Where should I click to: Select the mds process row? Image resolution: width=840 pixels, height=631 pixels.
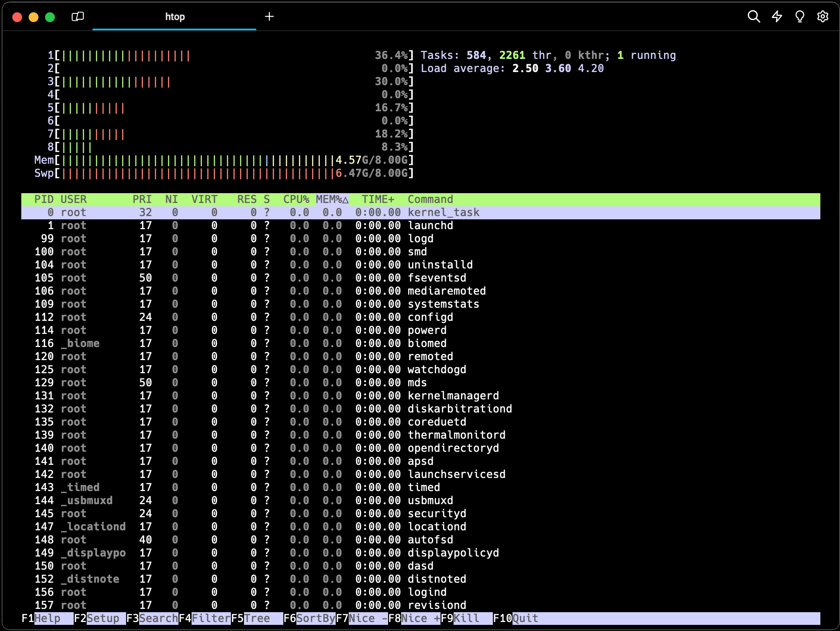tap(421, 383)
